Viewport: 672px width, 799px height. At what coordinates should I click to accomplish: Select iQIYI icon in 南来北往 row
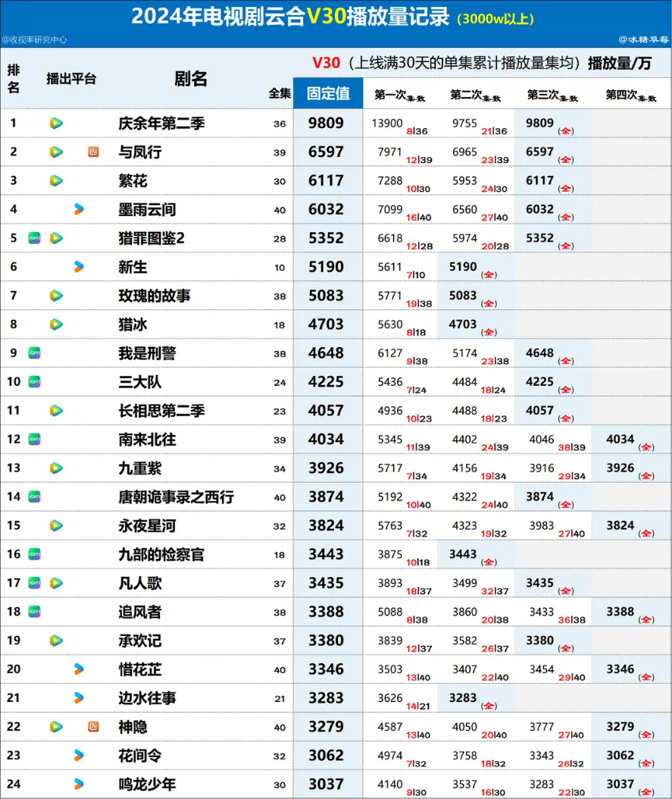[35, 439]
